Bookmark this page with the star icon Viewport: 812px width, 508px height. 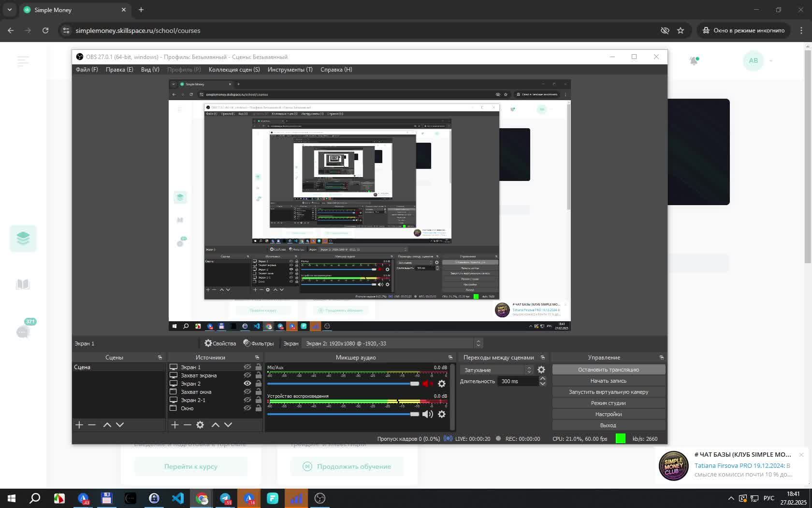(681, 30)
